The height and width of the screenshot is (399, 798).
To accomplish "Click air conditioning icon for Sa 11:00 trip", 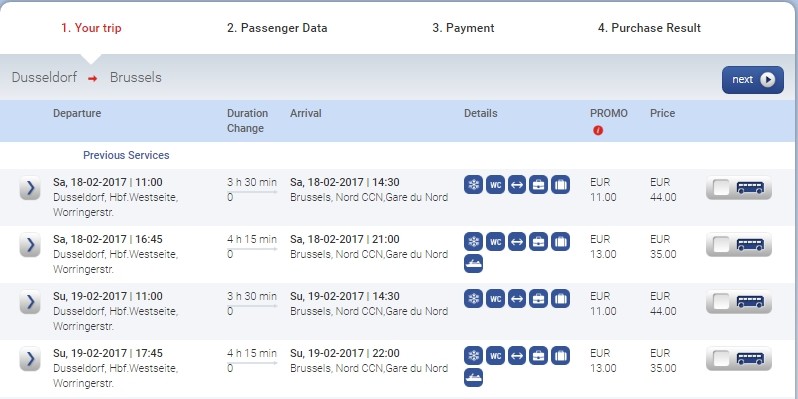I will tap(473, 185).
